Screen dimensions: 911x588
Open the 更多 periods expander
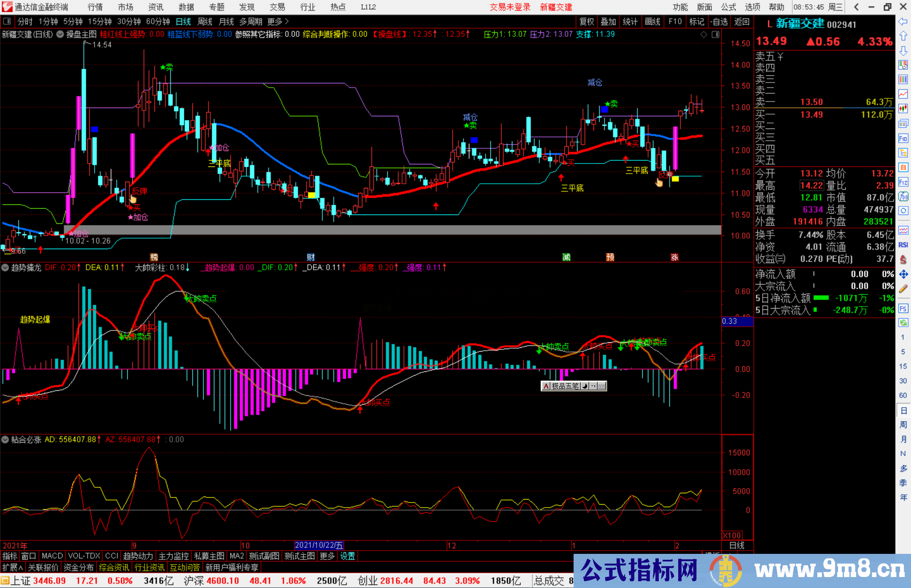(278, 21)
